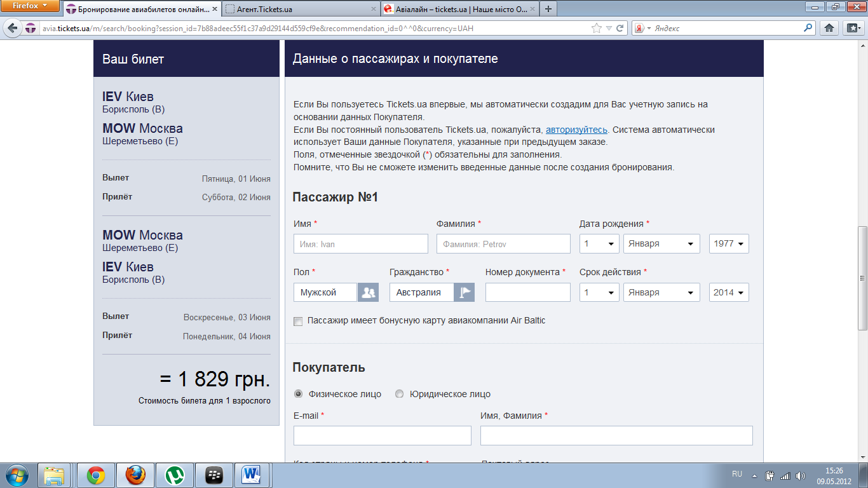Follow the авторизуйтесь link
This screenshot has height=488, width=868.
pos(576,130)
